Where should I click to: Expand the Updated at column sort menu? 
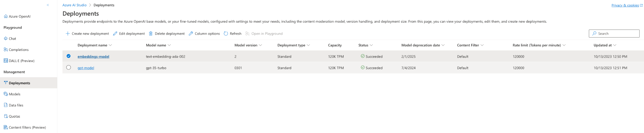(615, 45)
